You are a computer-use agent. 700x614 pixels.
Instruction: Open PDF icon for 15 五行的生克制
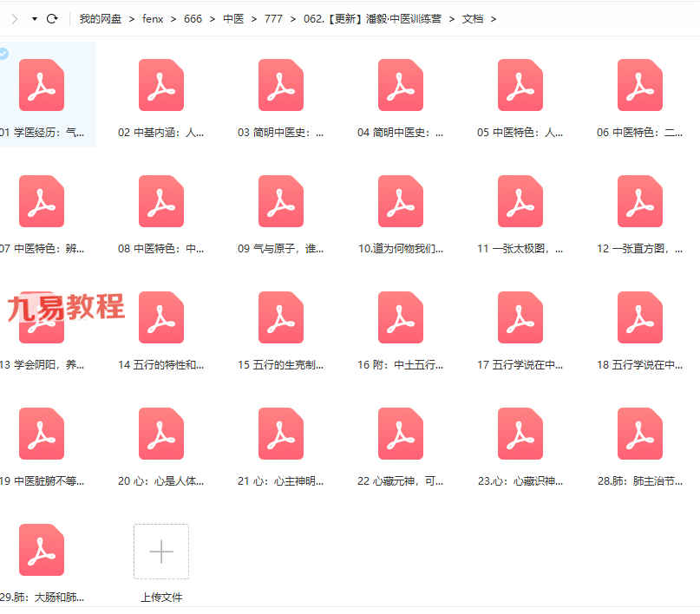(281, 317)
